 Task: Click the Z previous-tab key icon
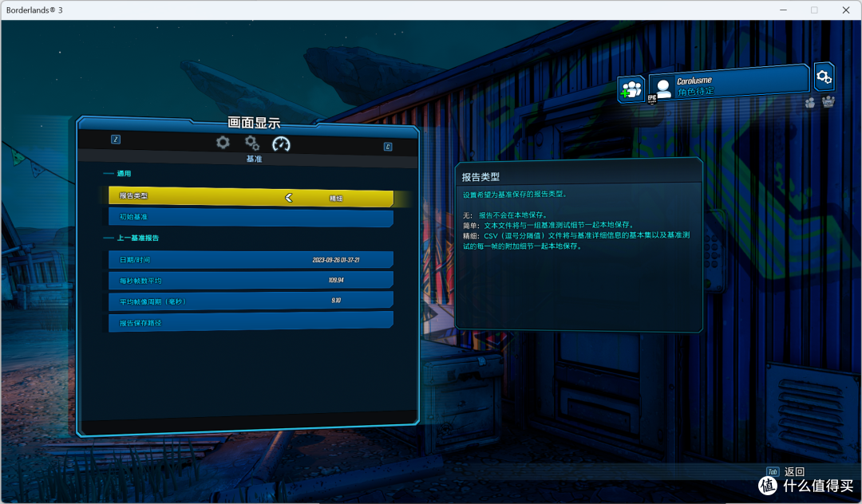116,140
